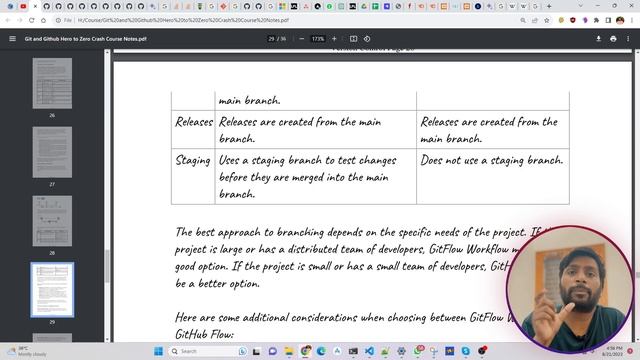Screen dimensions: 640x360
Task: Reload the current browser page
Action: (31, 20)
